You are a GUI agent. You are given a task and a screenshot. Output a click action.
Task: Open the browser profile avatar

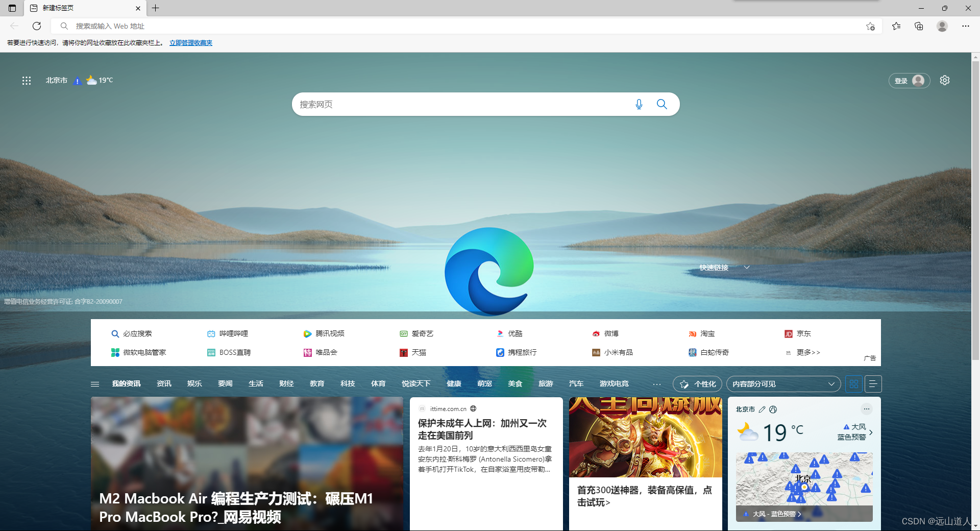(x=942, y=26)
